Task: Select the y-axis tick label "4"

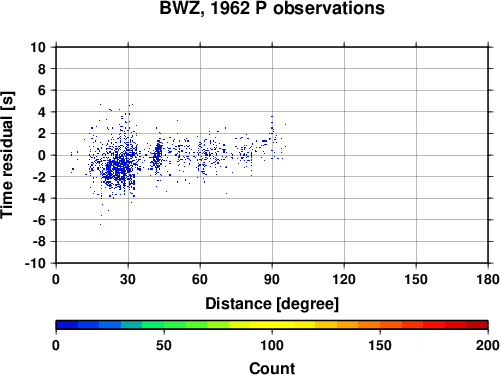Action: [x=42, y=112]
